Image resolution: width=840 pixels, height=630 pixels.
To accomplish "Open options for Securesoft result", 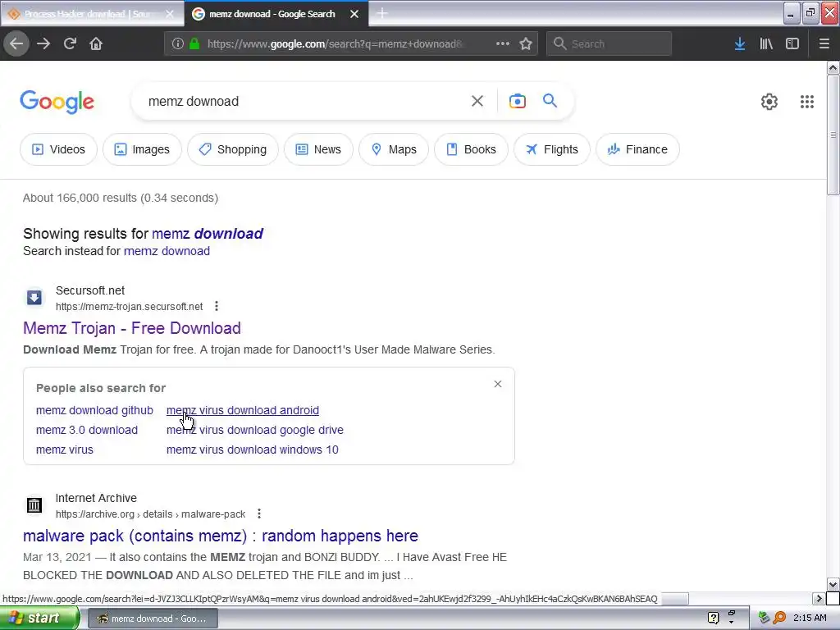I will [x=217, y=306].
